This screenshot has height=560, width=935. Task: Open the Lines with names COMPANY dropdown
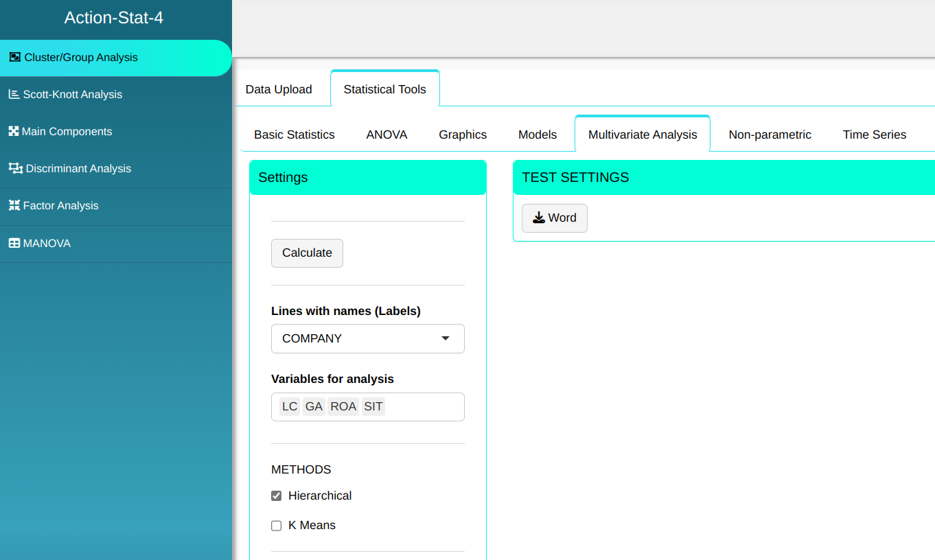367,339
